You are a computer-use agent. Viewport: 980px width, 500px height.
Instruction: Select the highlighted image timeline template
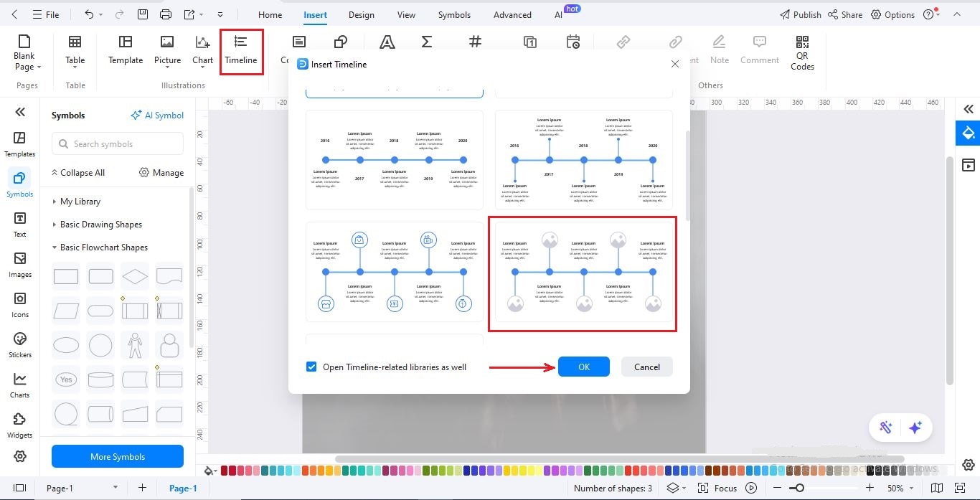coord(583,273)
